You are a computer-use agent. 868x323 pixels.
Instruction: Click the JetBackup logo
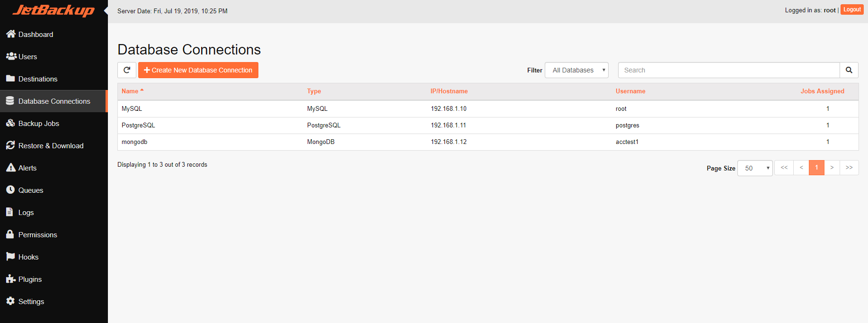click(53, 10)
